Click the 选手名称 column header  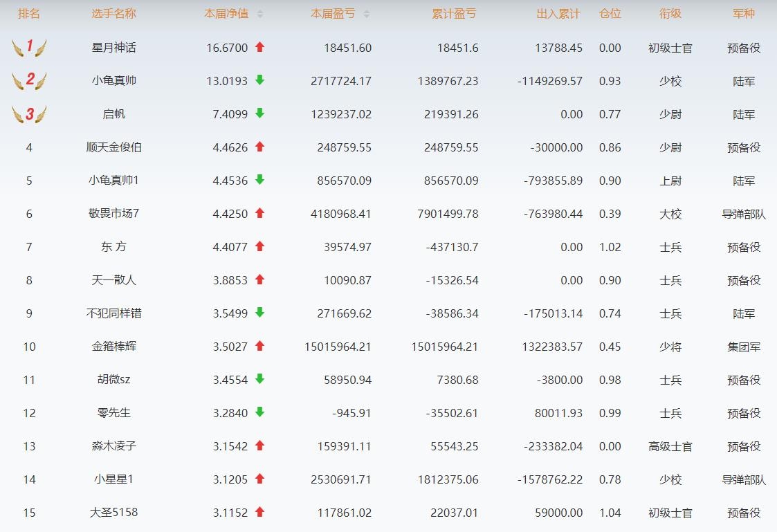point(113,14)
